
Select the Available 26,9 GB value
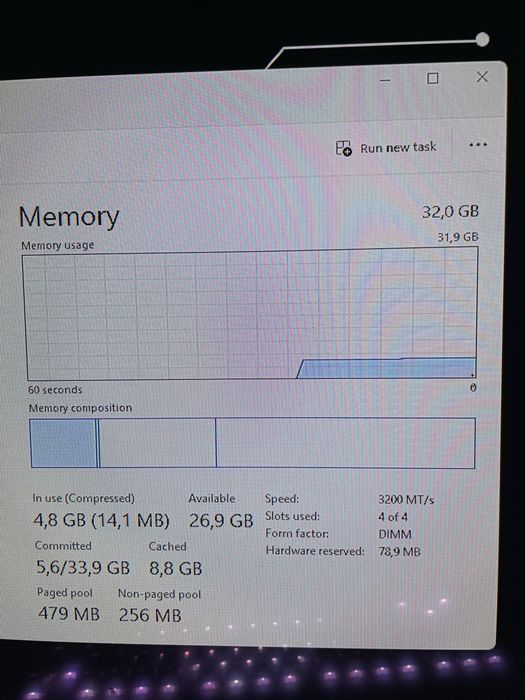point(221,521)
